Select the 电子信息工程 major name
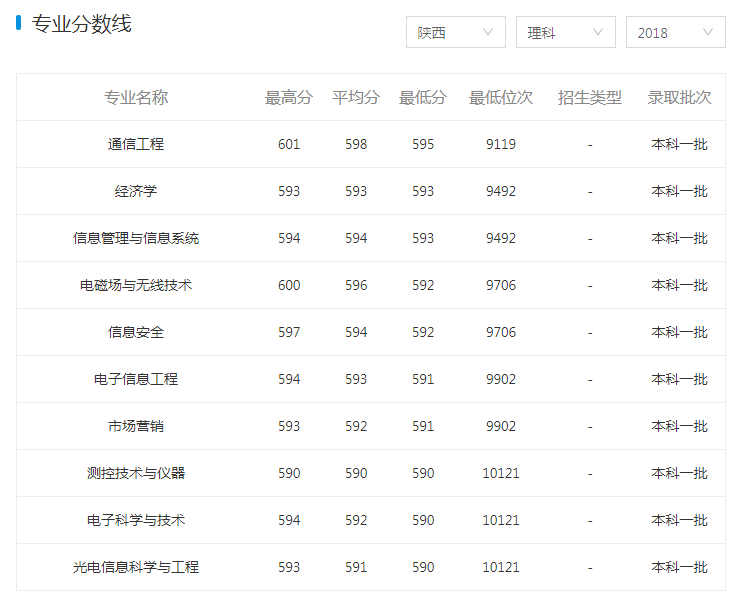Viewport: 732px width, 601px height. pyautogui.click(x=136, y=379)
